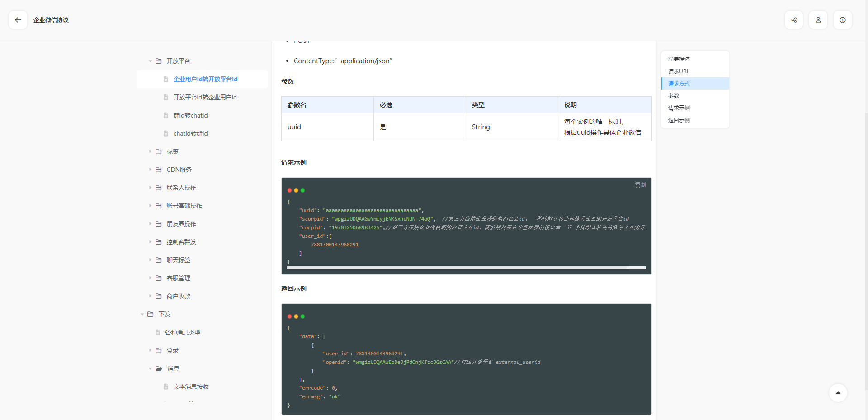The width and height of the screenshot is (868, 420).
Task: Expand the 登录 tree arrow
Action: coord(150,350)
